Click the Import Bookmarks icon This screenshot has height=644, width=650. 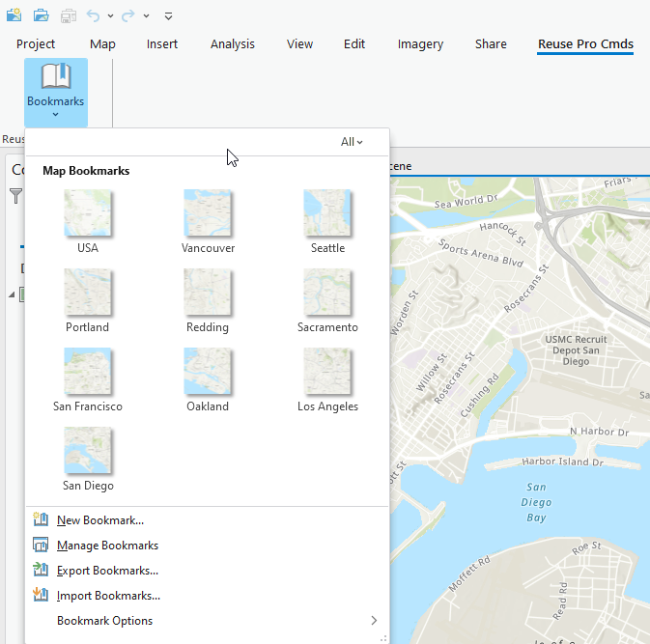click(x=41, y=596)
